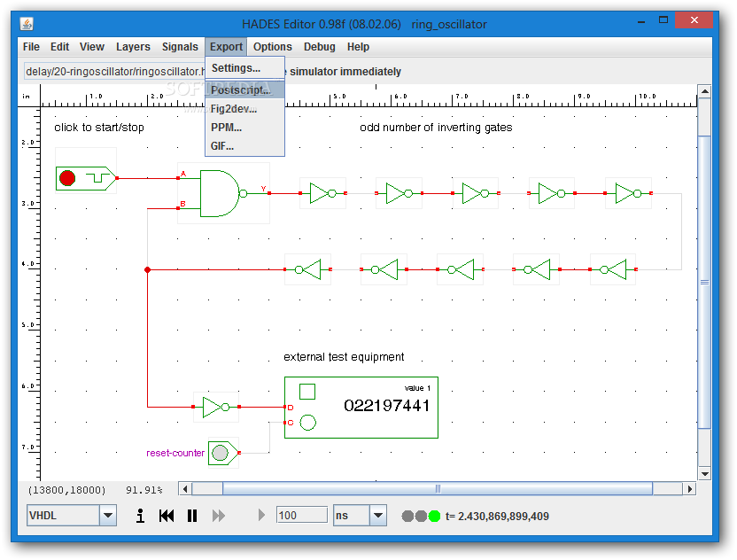Choose GIF... export entry
This screenshot has width=737, height=560.
click(x=244, y=146)
